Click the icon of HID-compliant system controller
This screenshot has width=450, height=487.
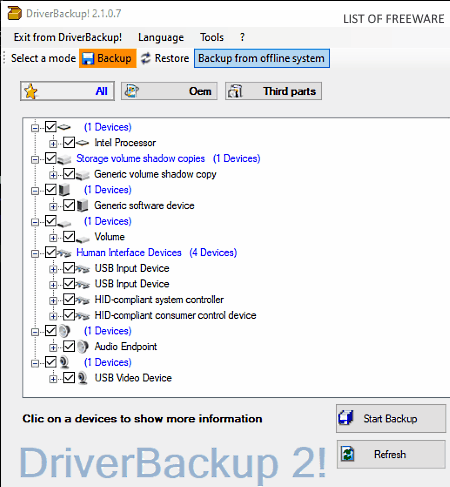click(83, 300)
